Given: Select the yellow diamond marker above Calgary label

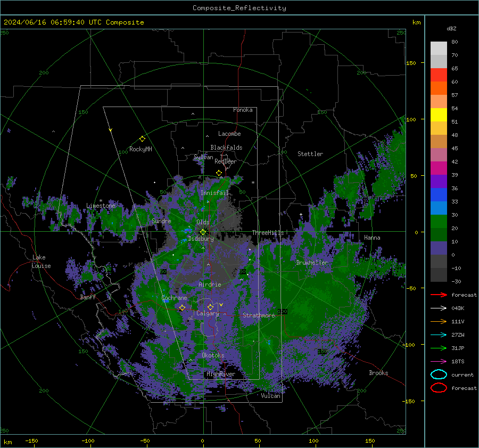Looking at the screenshot, I should click(210, 307).
